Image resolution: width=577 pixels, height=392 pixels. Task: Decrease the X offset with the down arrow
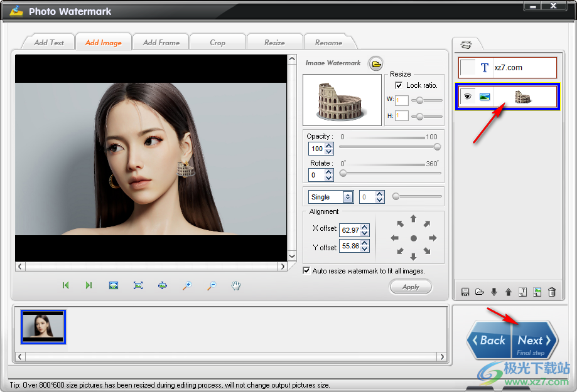365,233
